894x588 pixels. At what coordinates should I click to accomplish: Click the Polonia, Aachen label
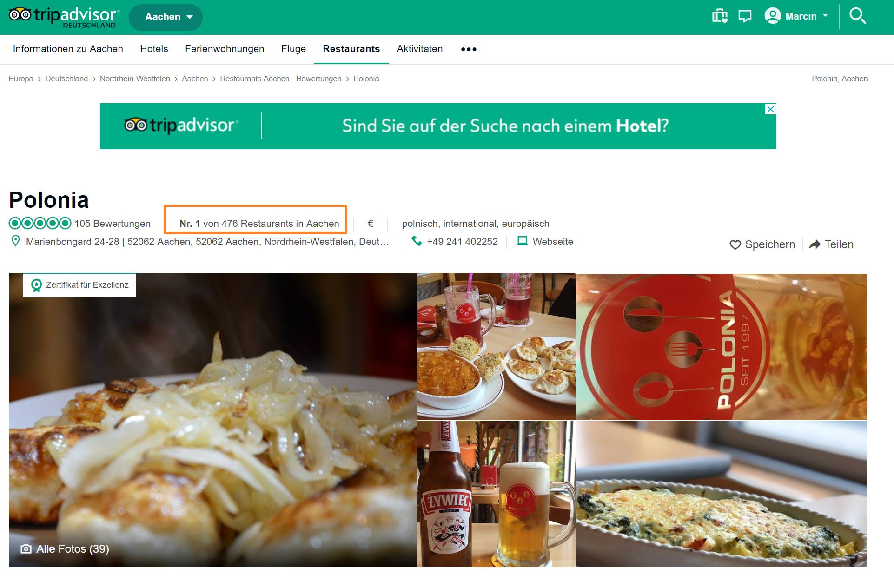click(x=840, y=79)
